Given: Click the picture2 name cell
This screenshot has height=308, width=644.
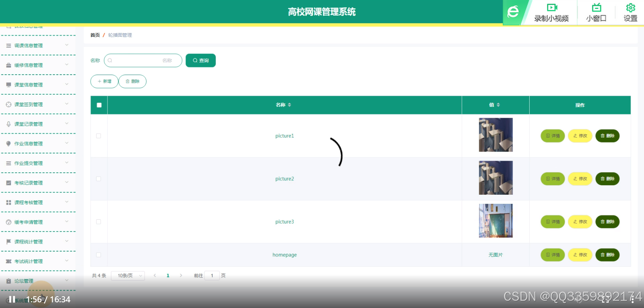Looking at the screenshot, I should click(x=285, y=179).
